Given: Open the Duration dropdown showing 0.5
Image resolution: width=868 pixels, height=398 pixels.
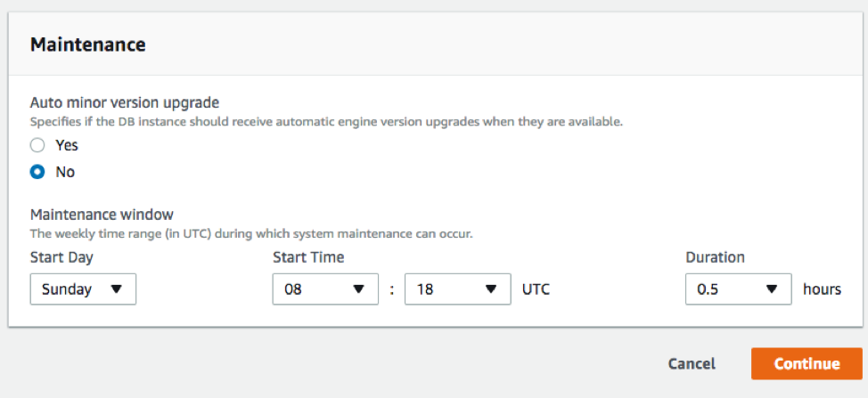Looking at the screenshot, I should click(738, 289).
